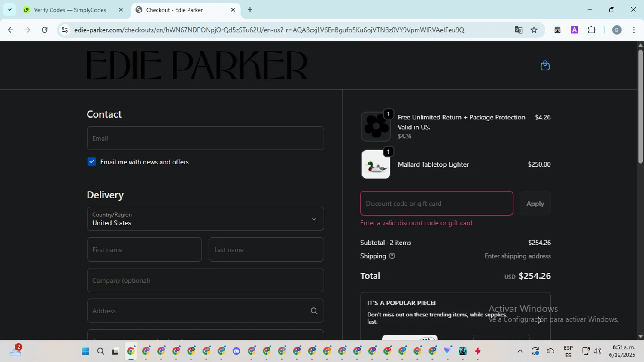The image size is (644, 362).
Task: Focus the Email input field
Action: pos(205,138)
